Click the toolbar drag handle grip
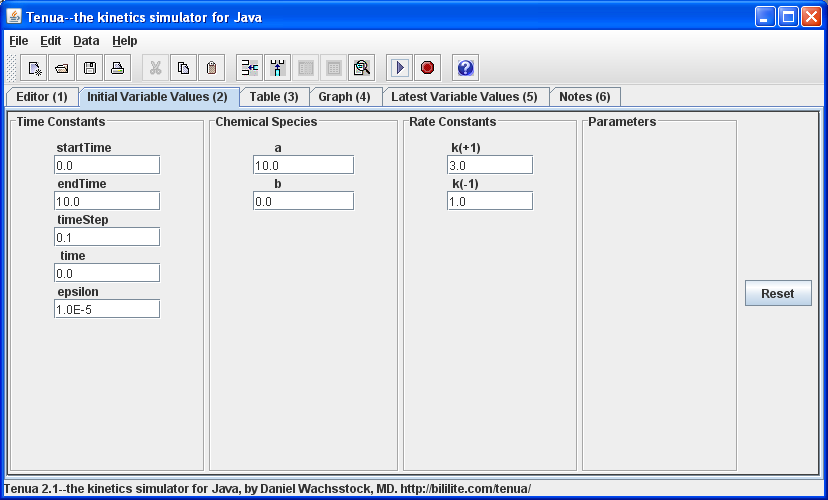This screenshot has width=828, height=500. pyautogui.click(x=11, y=68)
